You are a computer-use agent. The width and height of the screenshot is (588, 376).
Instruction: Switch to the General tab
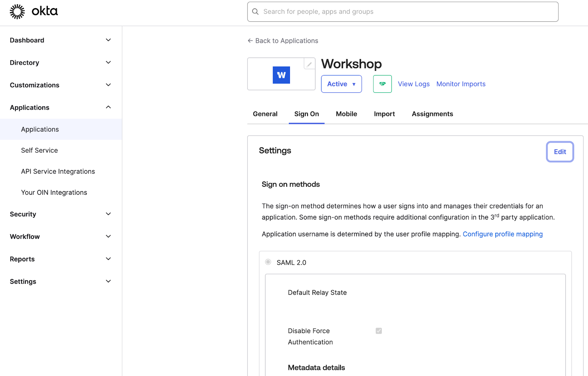point(265,114)
